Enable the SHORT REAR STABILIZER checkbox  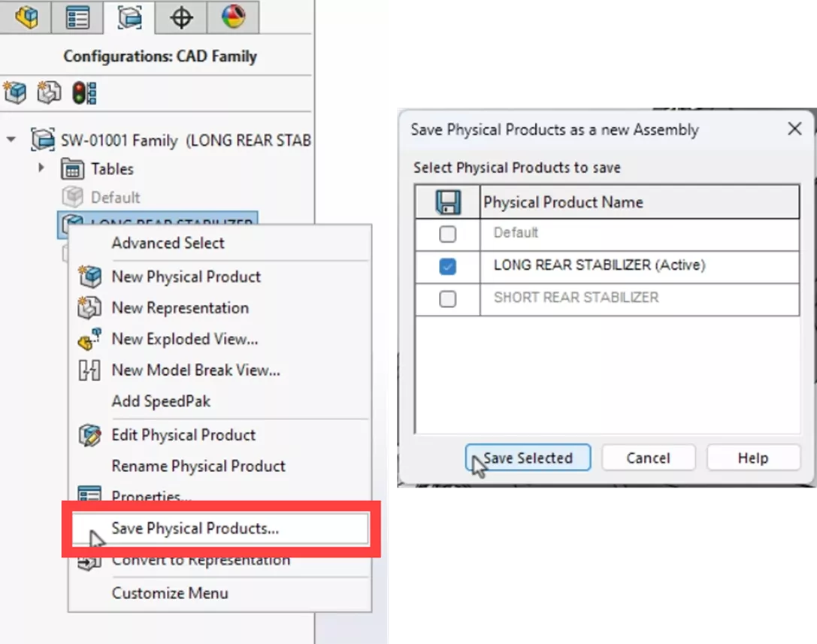pyautogui.click(x=447, y=299)
